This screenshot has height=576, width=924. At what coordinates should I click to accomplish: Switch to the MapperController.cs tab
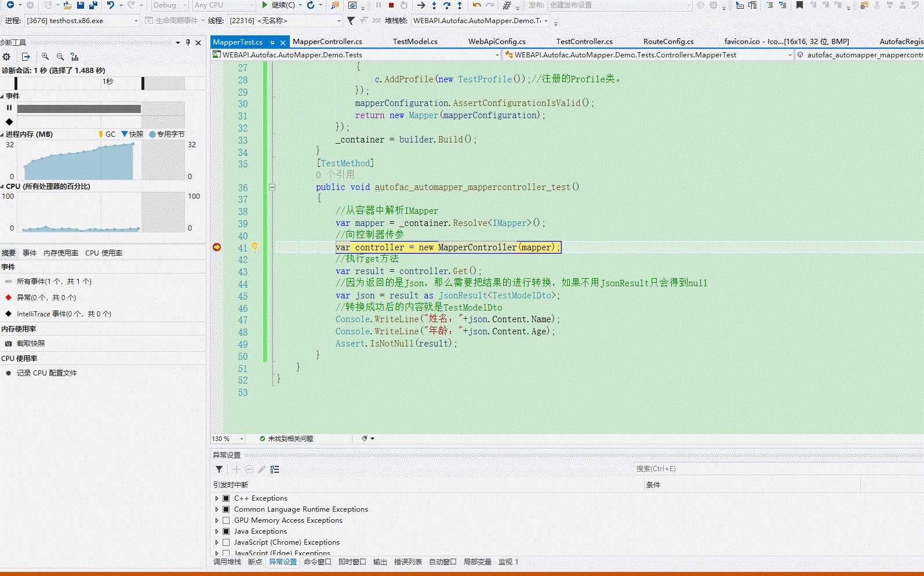pos(328,42)
